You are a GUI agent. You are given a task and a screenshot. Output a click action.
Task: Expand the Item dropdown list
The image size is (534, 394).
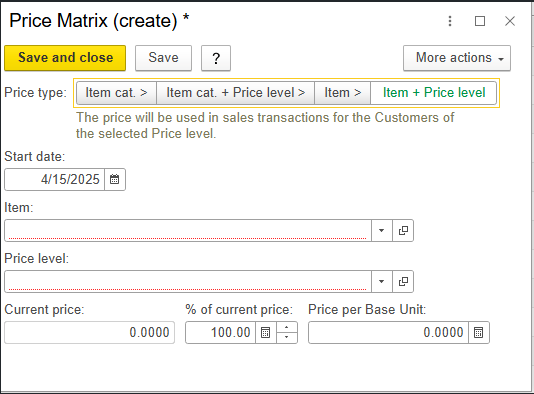381,231
